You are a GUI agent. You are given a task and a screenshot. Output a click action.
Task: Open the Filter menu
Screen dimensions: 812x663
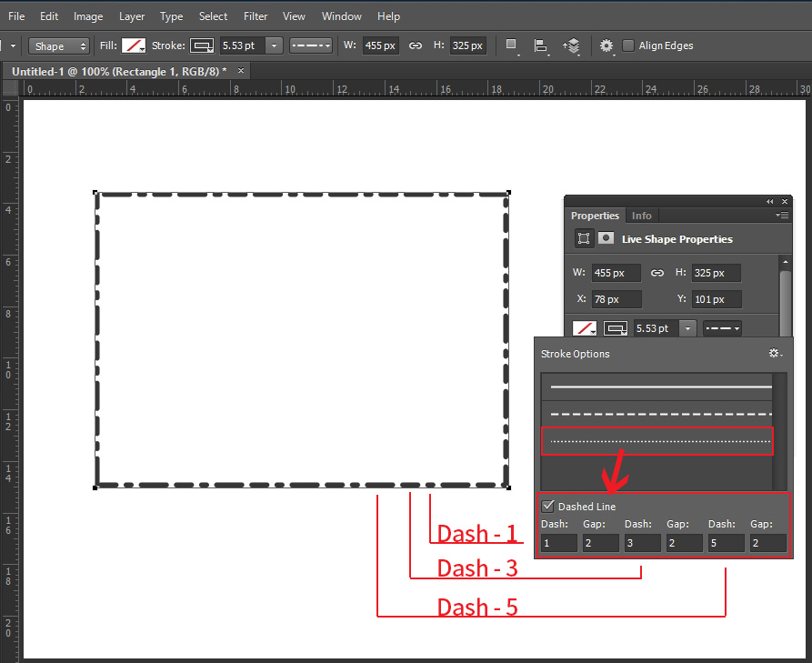[x=256, y=16]
